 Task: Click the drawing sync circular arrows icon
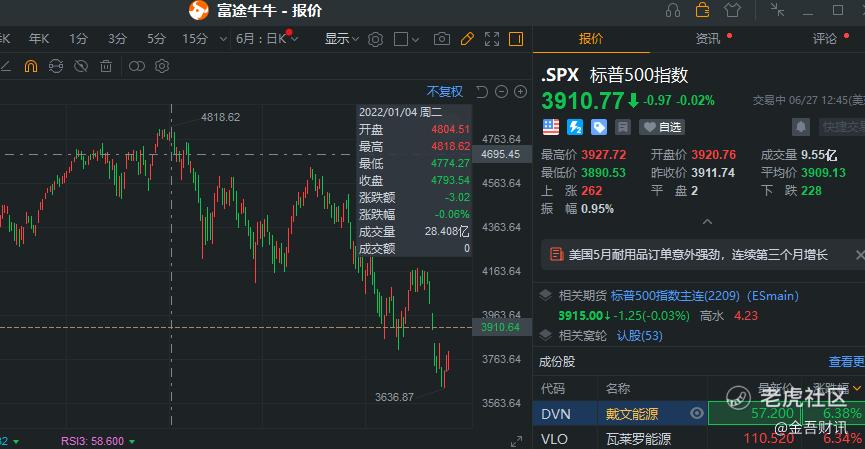(x=56, y=66)
